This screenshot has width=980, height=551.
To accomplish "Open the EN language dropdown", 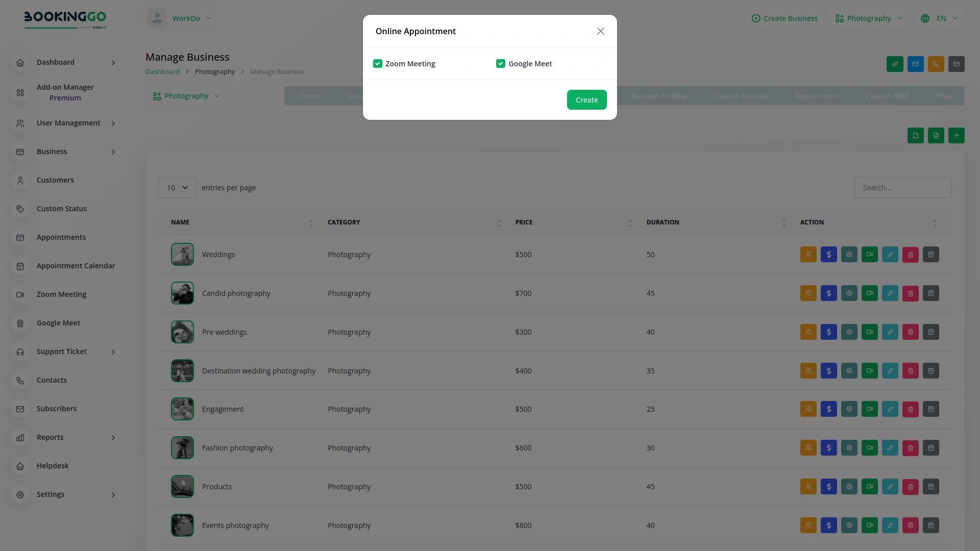I will pos(939,18).
